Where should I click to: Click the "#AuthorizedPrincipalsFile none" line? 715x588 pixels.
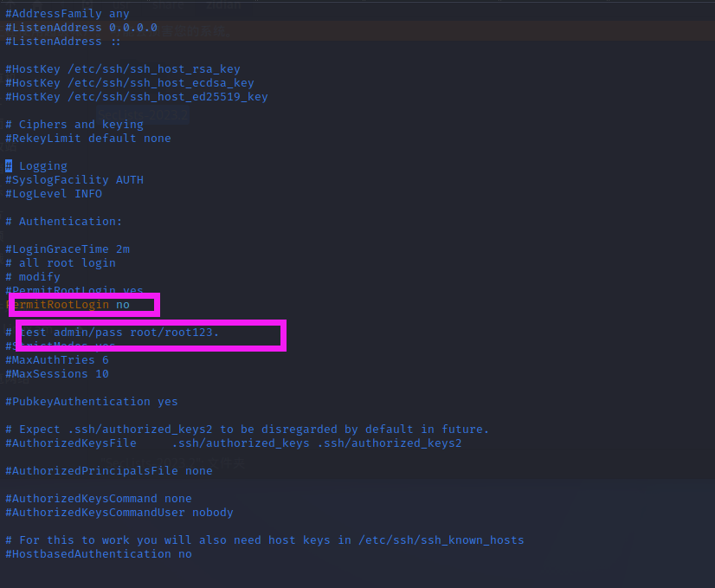pos(109,471)
